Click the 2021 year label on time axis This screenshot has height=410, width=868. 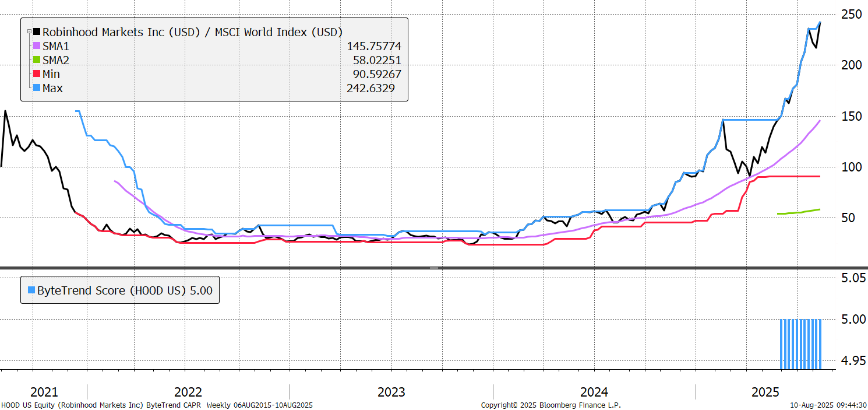tap(44, 392)
